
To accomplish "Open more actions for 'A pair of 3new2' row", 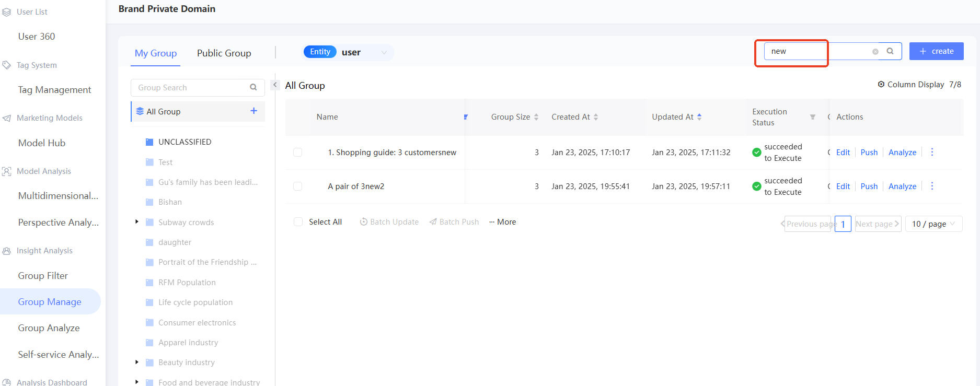I will pyautogui.click(x=932, y=186).
